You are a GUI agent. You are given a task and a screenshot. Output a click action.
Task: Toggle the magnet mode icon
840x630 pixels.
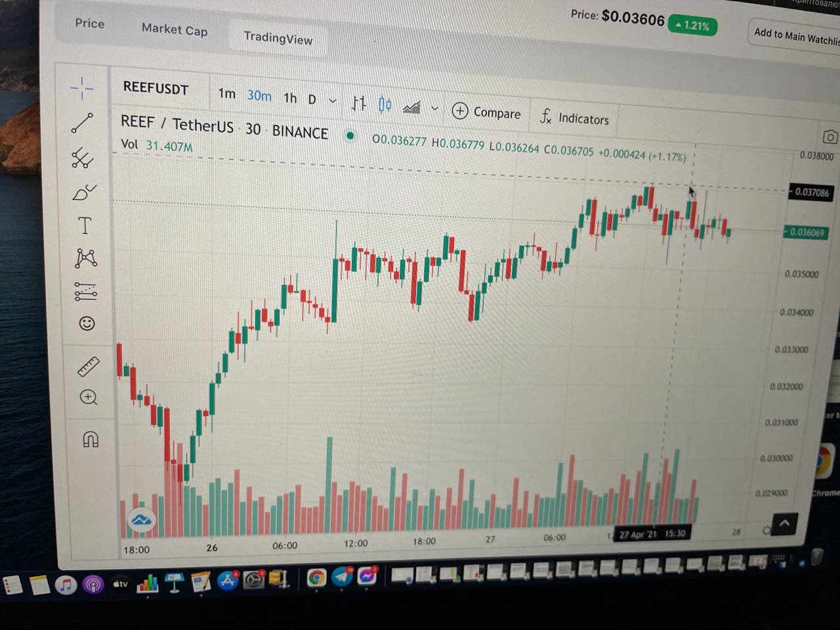click(91, 438)
